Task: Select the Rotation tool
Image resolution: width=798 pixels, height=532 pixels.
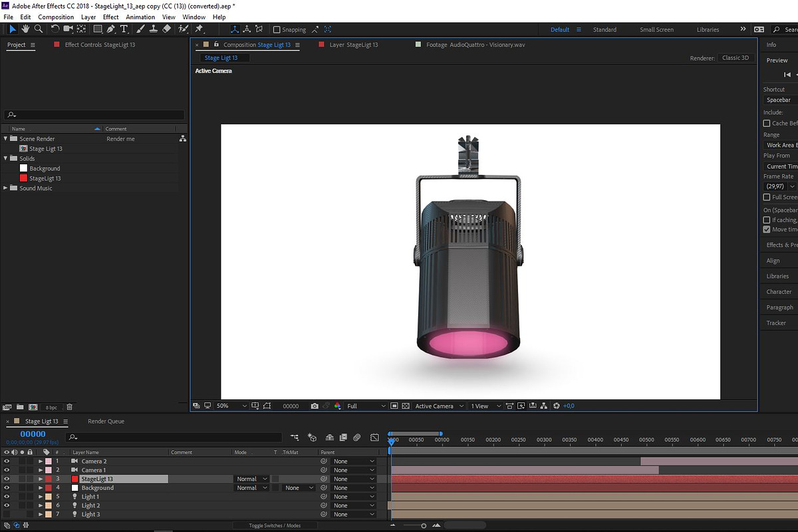Action: click(55, 29)
